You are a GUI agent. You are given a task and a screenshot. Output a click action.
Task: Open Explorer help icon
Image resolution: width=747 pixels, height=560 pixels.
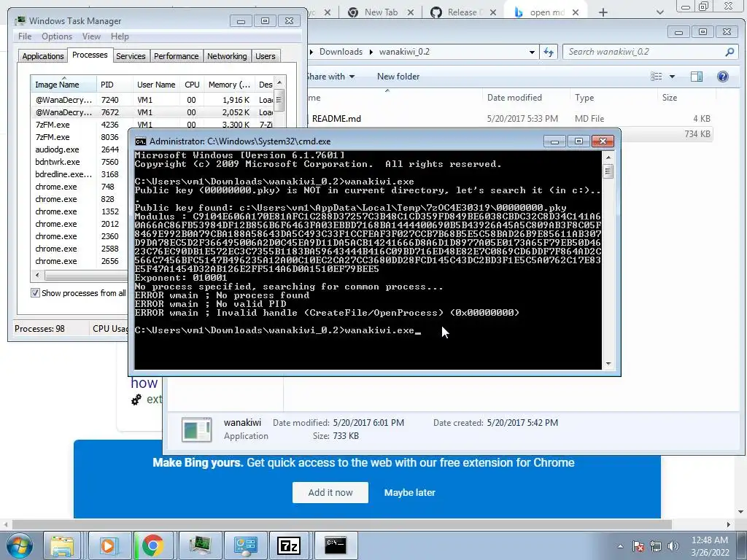(x=723, y=77)
